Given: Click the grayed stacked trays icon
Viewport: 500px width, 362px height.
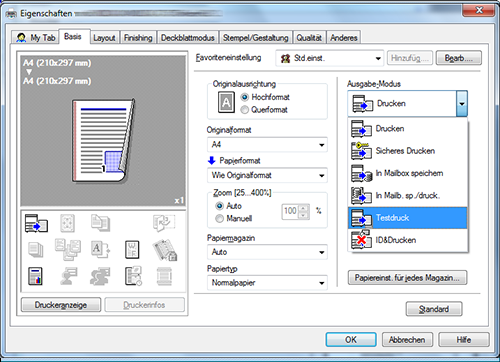Looking at the screenshot, I should (164, 277).
